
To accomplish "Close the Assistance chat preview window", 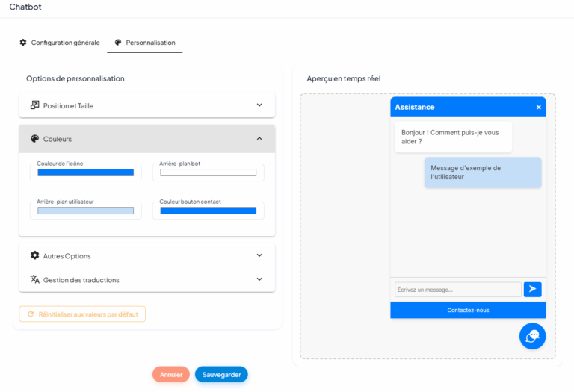I will [x=538, y=108].
